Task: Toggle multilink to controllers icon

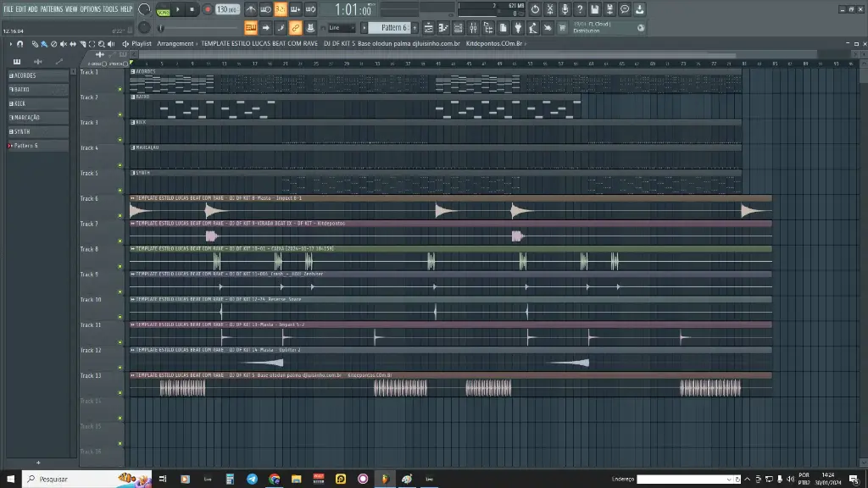Action: click(x=296, y=28)
